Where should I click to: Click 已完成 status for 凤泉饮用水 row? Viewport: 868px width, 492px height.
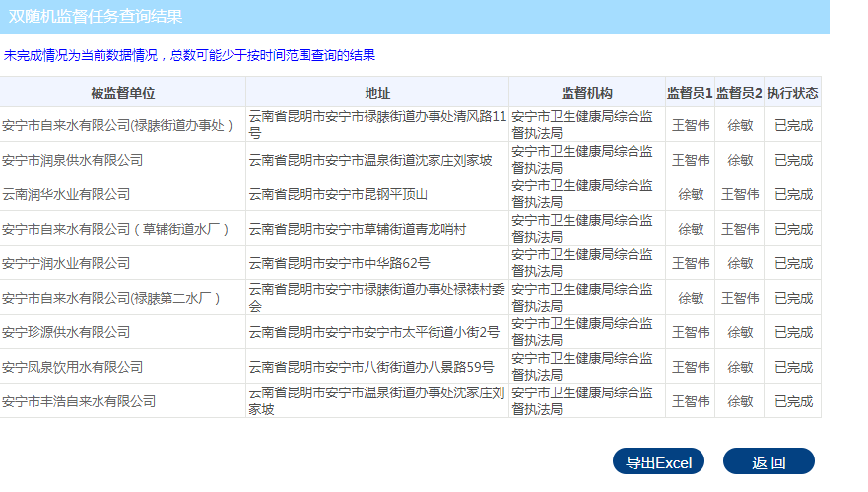[x=793, y=367]
